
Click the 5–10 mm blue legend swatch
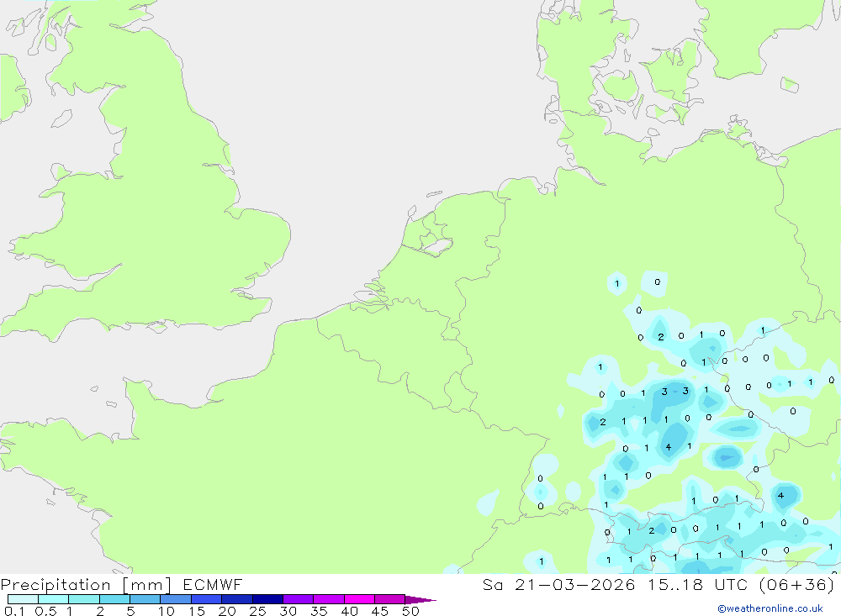145,599
